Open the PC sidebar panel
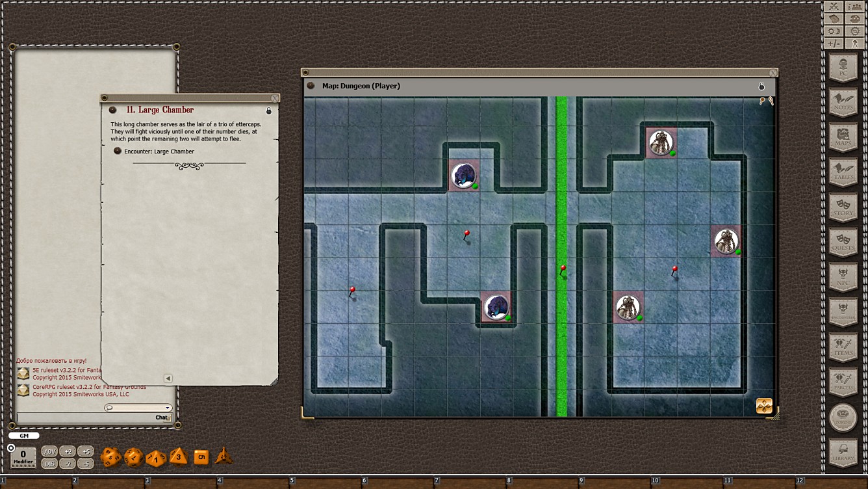Viewport: 868px width, 489px height. click(843, 65)
